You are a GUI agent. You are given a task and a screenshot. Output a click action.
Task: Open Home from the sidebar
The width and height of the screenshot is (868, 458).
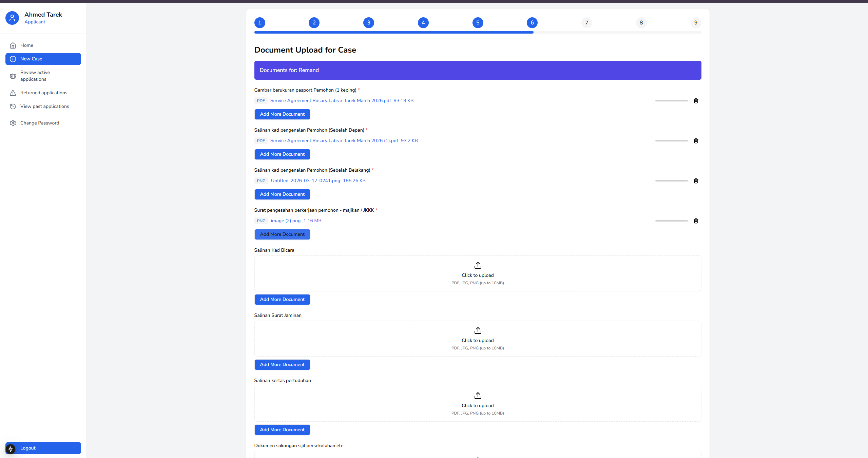point(26,45)
